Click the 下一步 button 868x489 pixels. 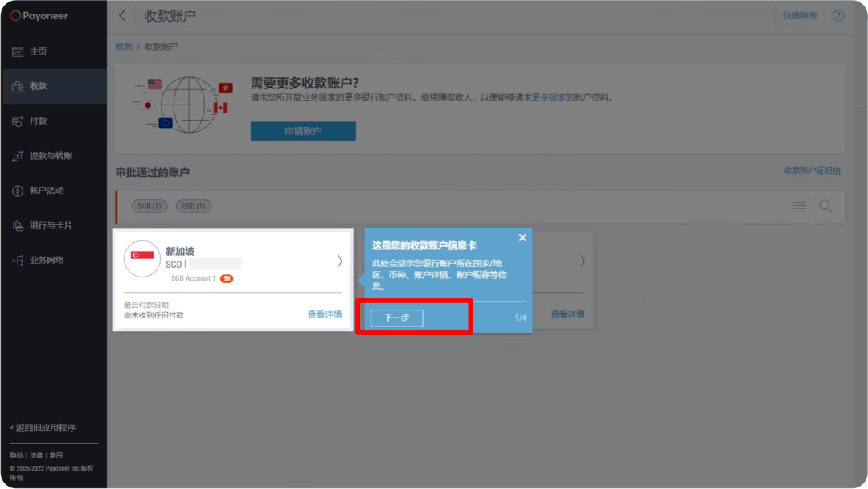click(x=397, y=318)
